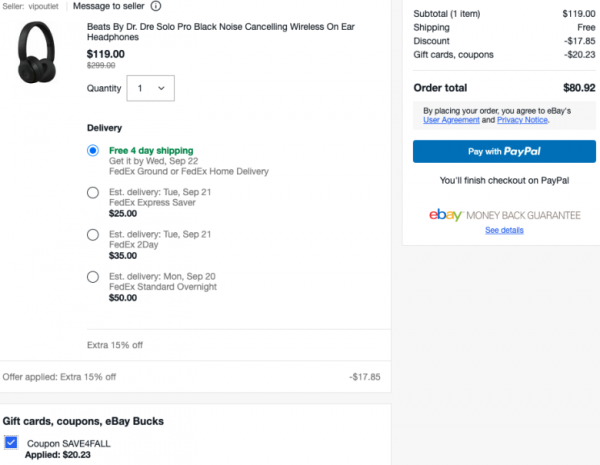Click the eBay logo near Money Back Guarantee
This screenshot has height=465, width=600.
(x=445, y=215)
